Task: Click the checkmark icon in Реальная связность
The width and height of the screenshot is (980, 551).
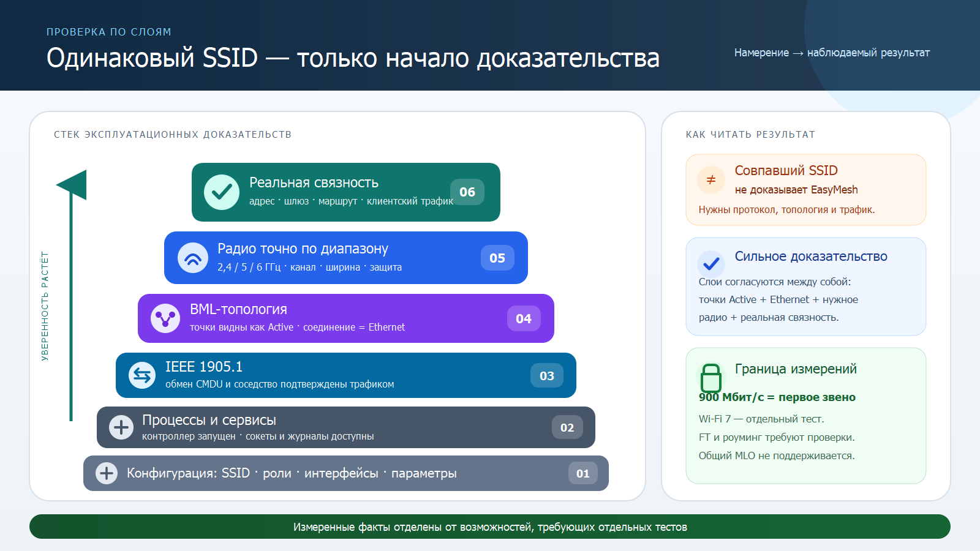Action: click(222, 192)
